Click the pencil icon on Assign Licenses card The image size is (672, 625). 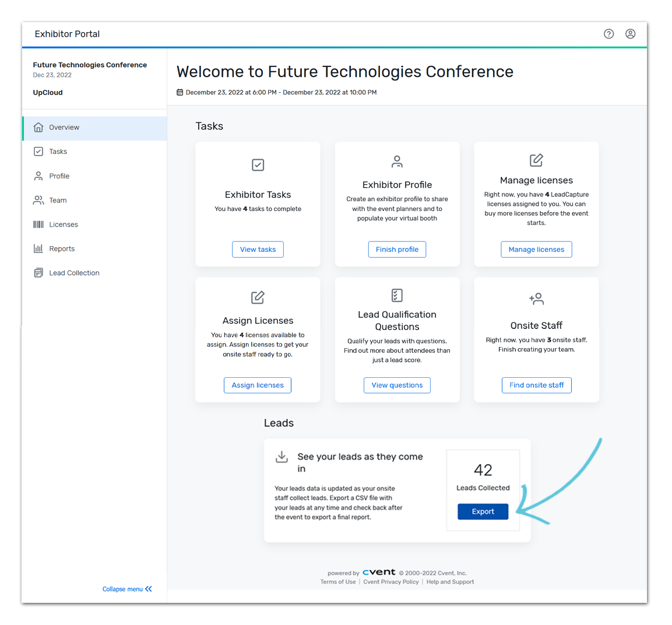click(258, 297)
